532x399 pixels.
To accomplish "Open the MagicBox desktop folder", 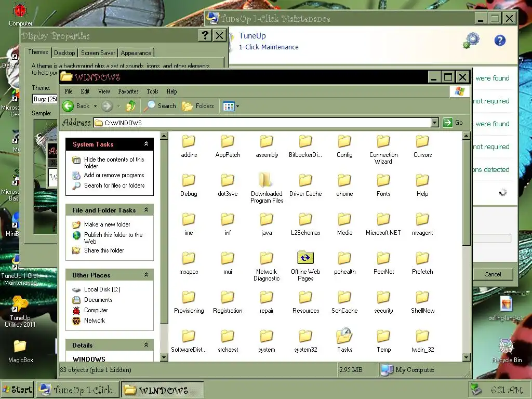I will (20, 351).
